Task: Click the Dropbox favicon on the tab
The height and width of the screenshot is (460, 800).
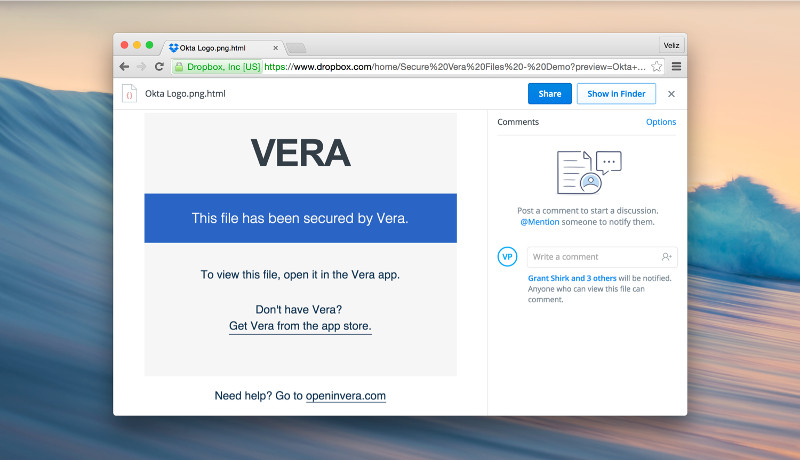Action: pos(173,48)
